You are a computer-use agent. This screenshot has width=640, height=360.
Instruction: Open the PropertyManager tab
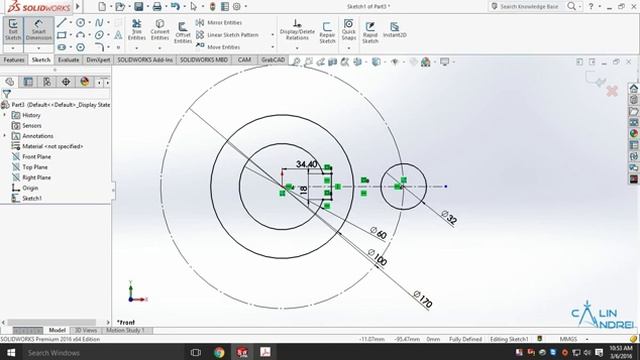pos(28,82)
